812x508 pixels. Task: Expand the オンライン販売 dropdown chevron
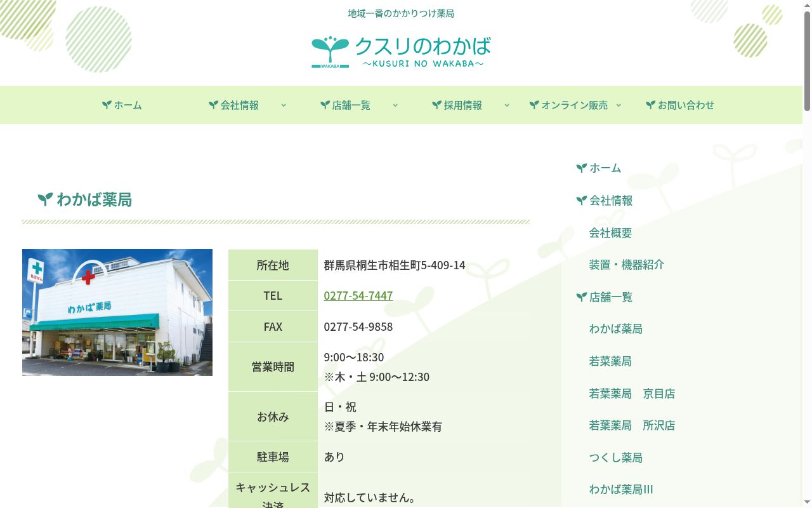[x=619, y=105]
